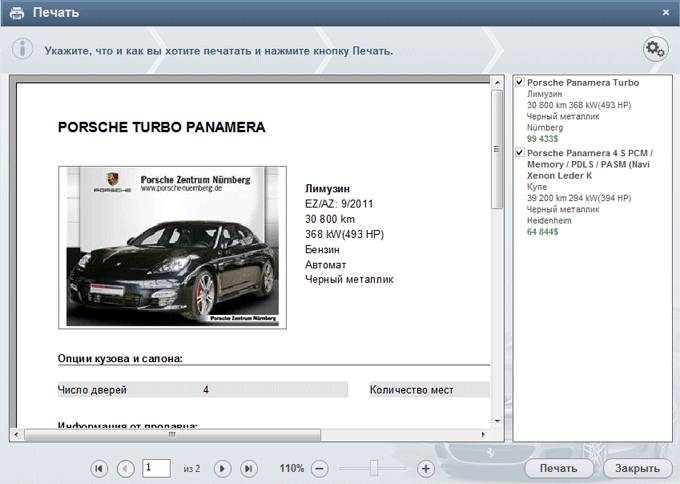Click the Heidenheim location text

coord(549,220)
